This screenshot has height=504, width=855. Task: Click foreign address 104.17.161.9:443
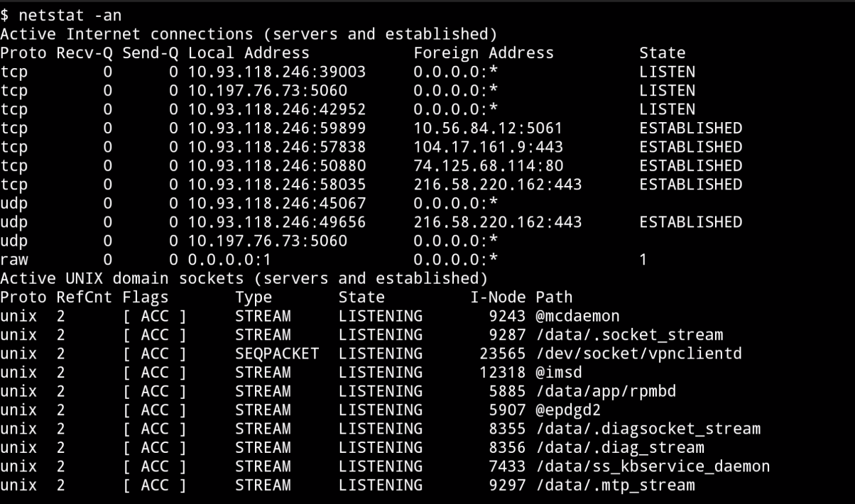coord(488,147)
